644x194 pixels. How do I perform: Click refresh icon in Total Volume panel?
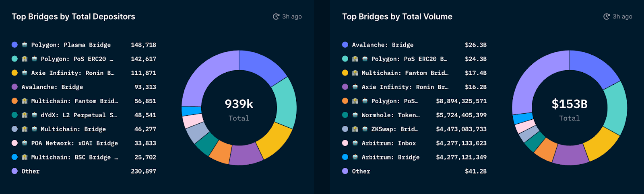[607, 16]
